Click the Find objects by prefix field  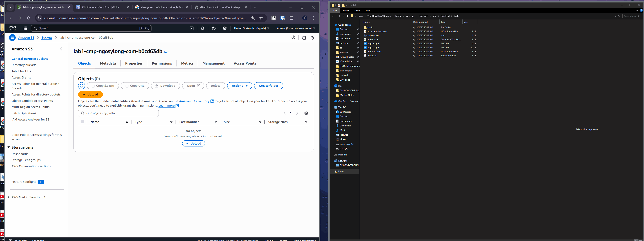pos(118,113)
